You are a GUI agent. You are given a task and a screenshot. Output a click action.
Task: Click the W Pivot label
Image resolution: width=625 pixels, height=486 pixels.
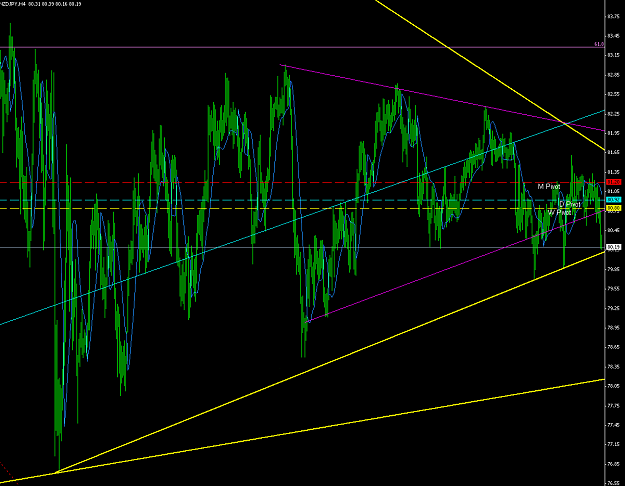(x=560, y=213)
